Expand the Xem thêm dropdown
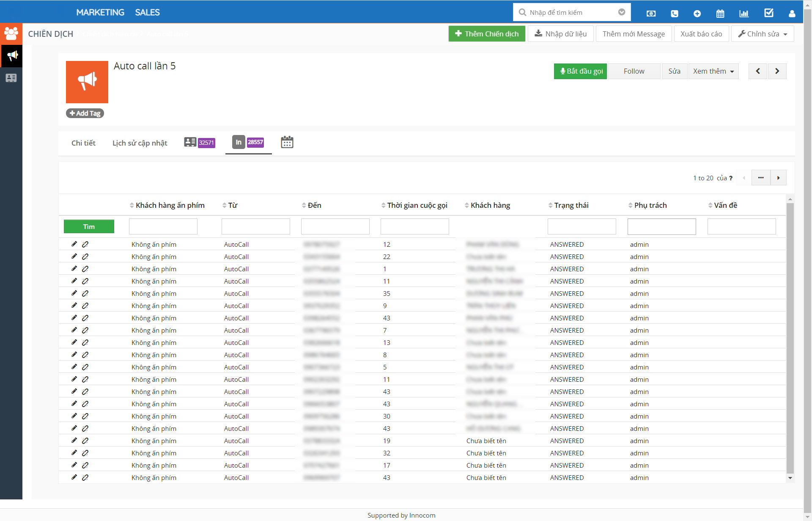 (x=713, y=71)
